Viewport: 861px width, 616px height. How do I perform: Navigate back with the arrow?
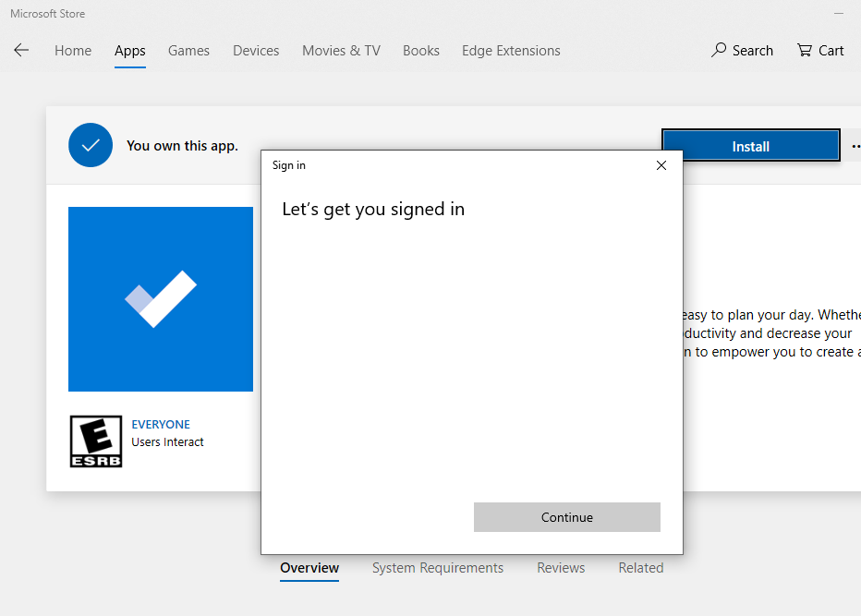[21, 50]
